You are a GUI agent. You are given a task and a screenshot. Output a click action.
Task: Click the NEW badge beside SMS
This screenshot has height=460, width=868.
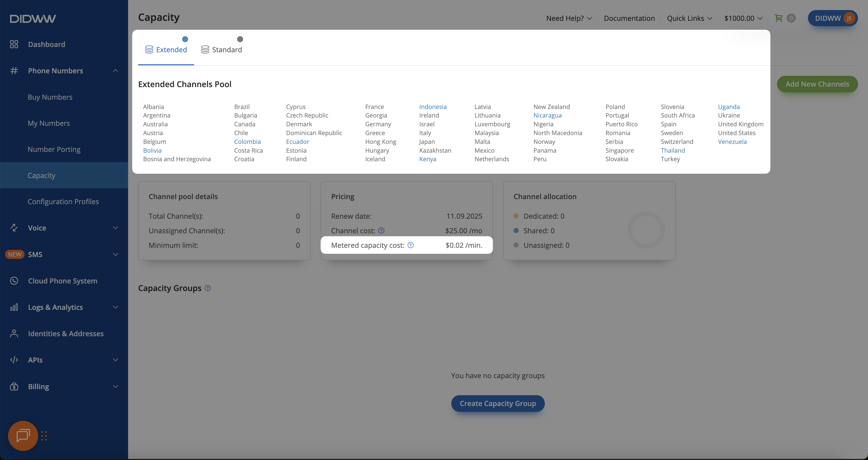15,254
